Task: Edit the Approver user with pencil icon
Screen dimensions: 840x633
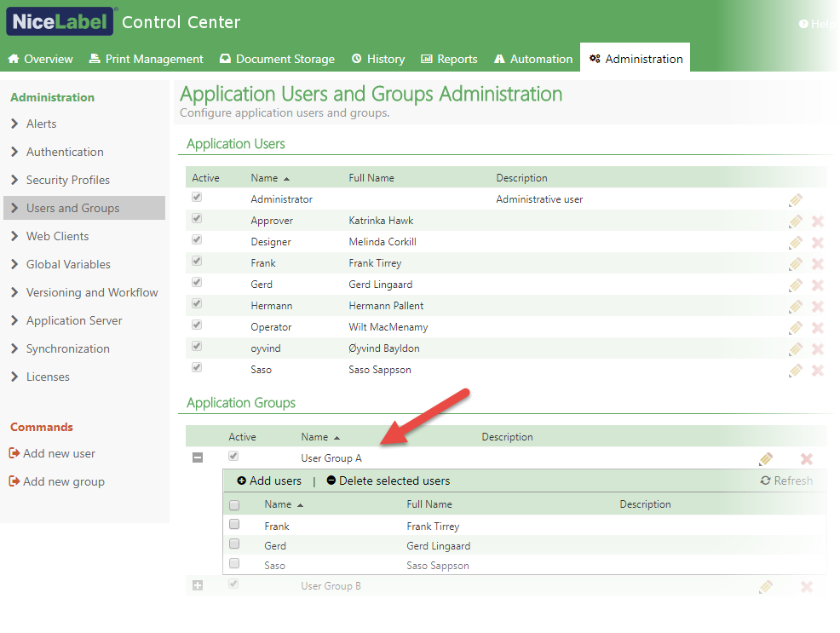Action: click(796, 222)
